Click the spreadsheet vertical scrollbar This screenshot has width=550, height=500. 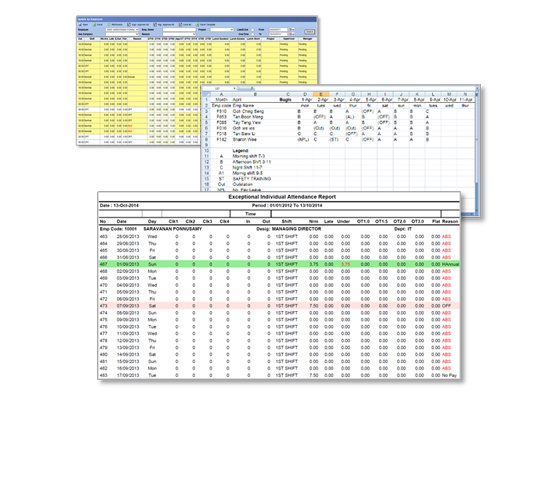[477, 151]
